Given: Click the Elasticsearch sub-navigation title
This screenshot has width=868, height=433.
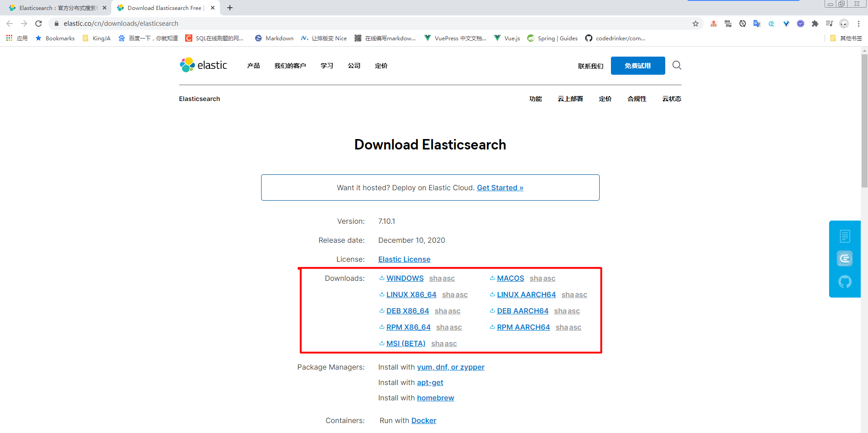Looking at the screenshot, I should point(200,99).
